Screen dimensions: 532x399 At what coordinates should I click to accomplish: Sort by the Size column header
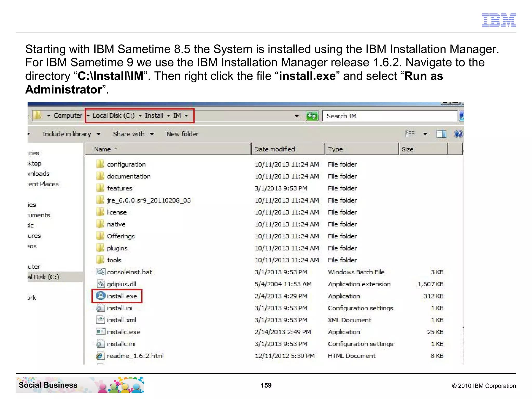423,149
